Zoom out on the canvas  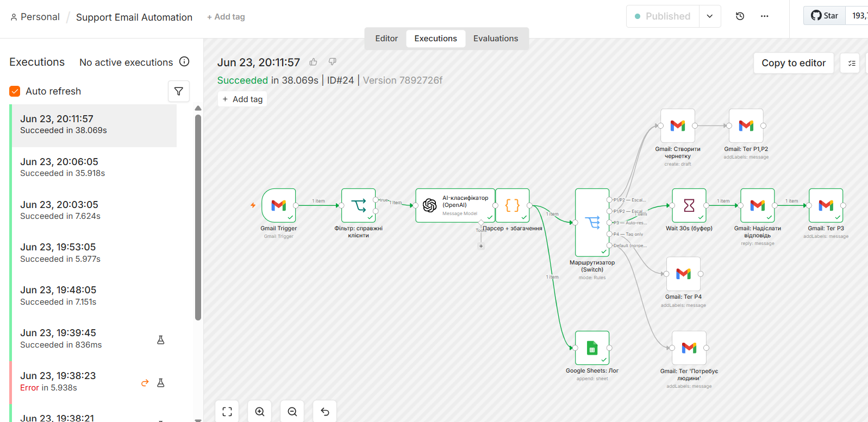(x=292, y=412)
